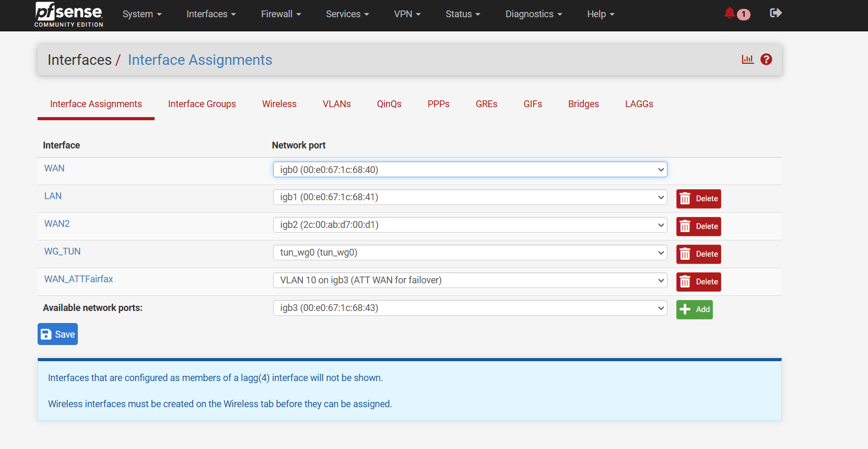Open the status graph chart icon
This screenshot has height=449, width=868.
pos(748,59)
